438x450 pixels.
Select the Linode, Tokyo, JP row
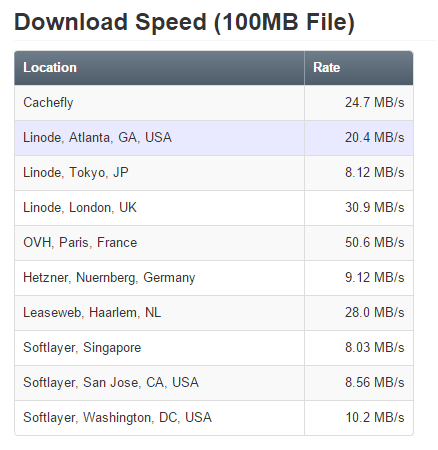[214, 173]
